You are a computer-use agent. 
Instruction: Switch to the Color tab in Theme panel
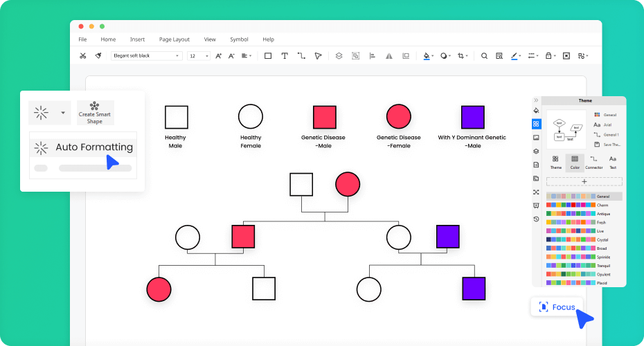tap(575, 163)
